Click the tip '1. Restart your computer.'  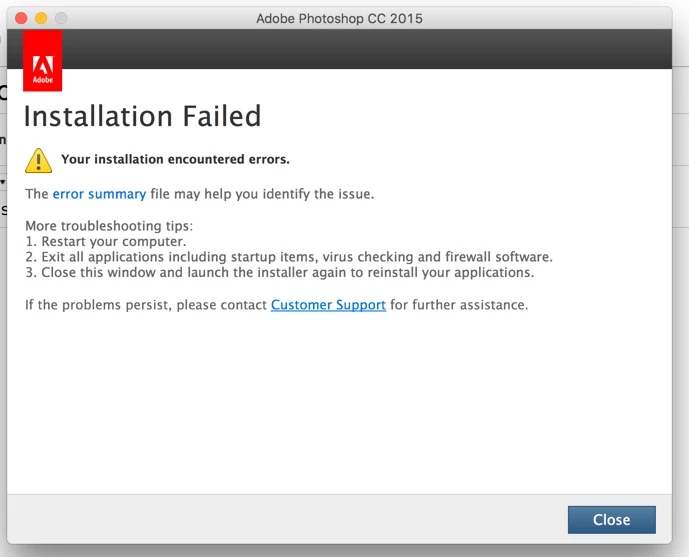point(106,241)
